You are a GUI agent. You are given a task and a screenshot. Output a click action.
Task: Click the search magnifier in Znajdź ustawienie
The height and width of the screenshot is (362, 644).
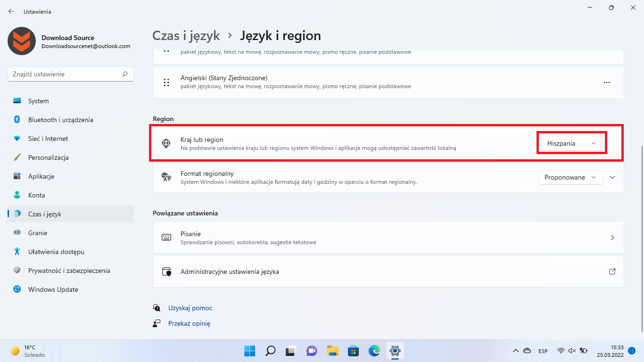125,74
